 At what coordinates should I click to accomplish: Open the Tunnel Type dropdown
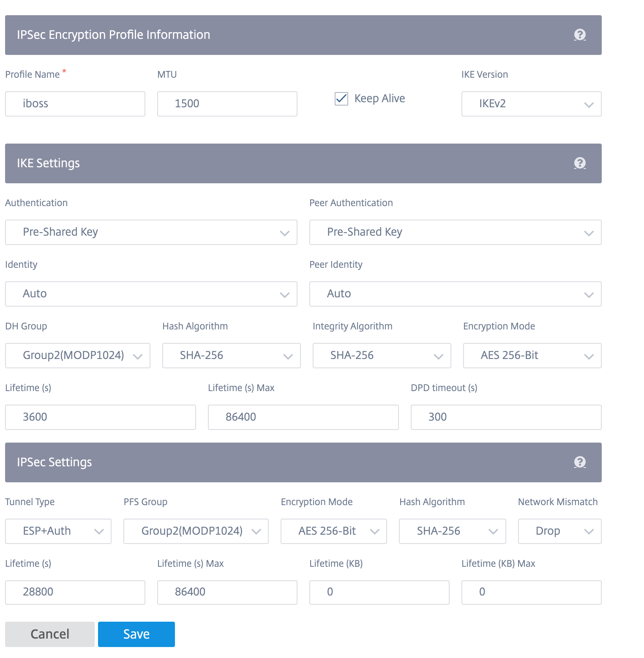click(x=58, y=531)
